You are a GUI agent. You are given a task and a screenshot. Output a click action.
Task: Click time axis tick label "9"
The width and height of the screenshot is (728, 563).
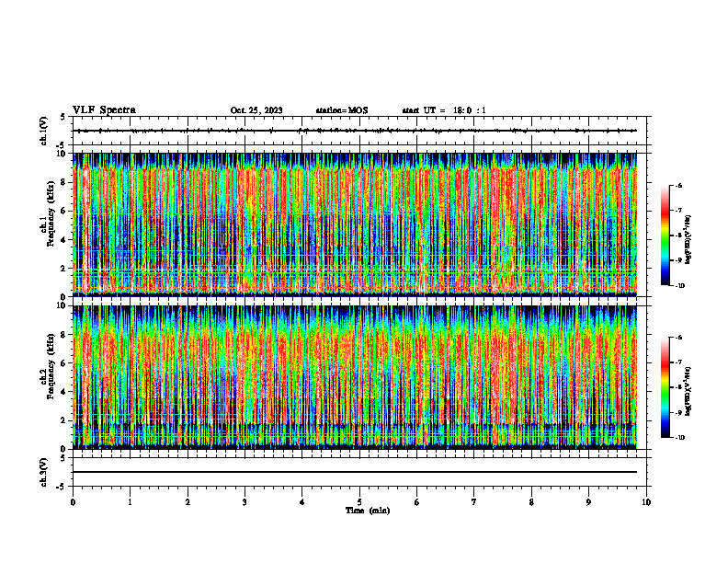tap(588, 502)
